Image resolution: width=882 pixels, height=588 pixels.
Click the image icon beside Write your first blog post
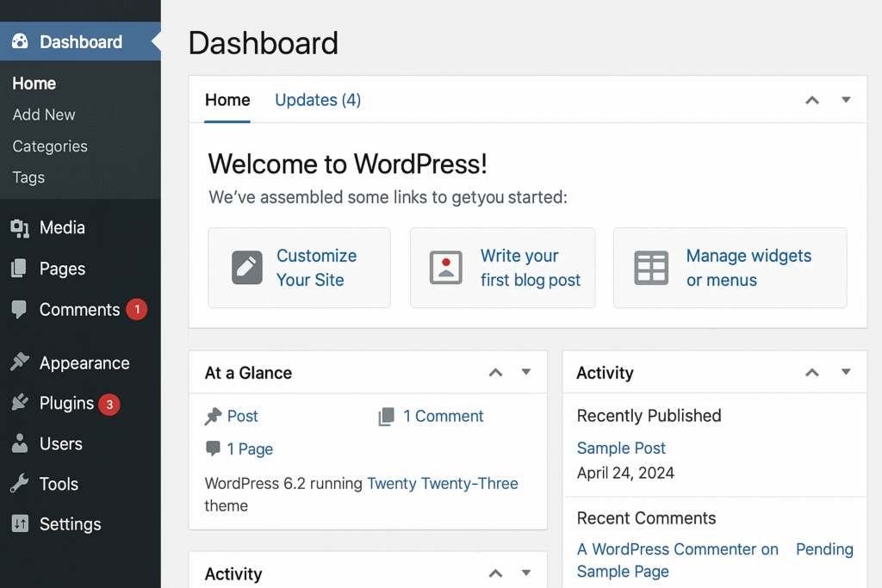[x=446, y=268]
